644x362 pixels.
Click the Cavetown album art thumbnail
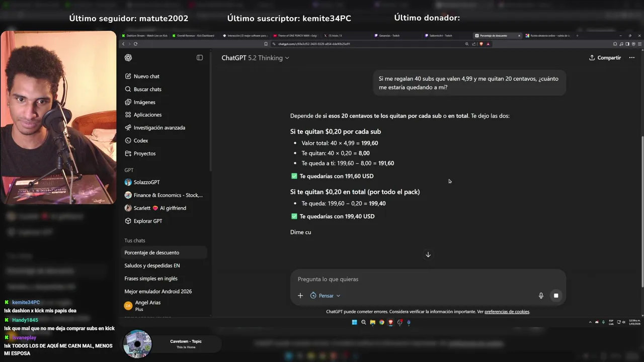tap(137, 344)
